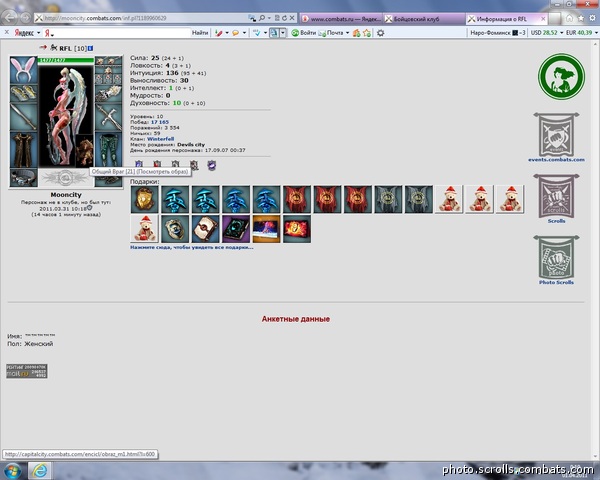Open the silver medallion gift
This screenshot has width=600, height=480.
coord(175,229)
